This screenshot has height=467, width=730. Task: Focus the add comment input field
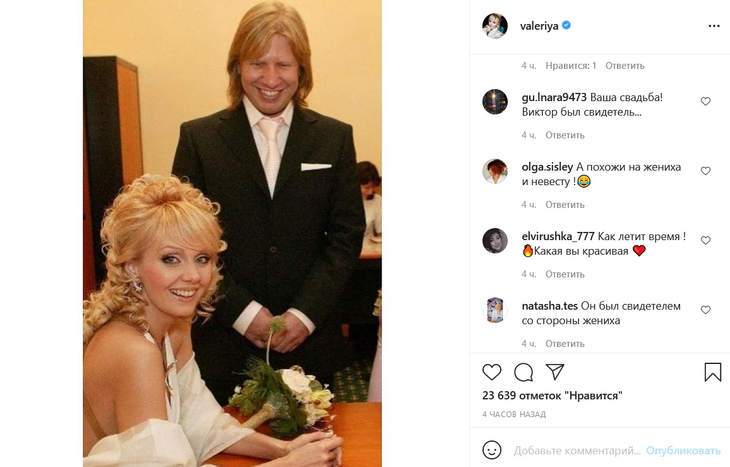tap(577, 450)
